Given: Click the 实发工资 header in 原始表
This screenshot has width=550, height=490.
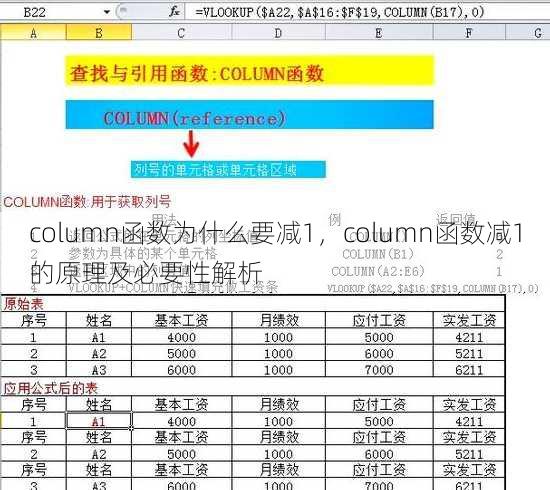Looking at the screenshot, I should tap(469, 321).
